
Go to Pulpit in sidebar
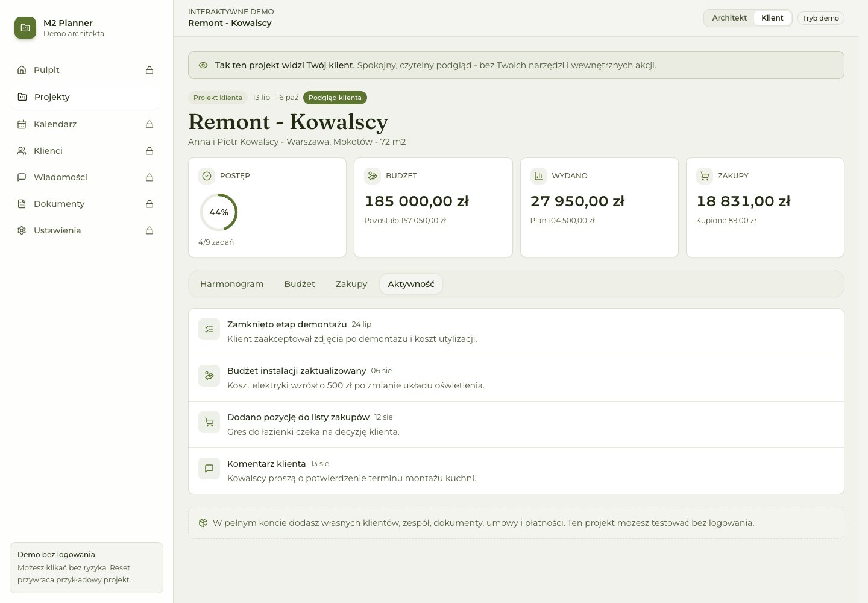coord(85,70)
